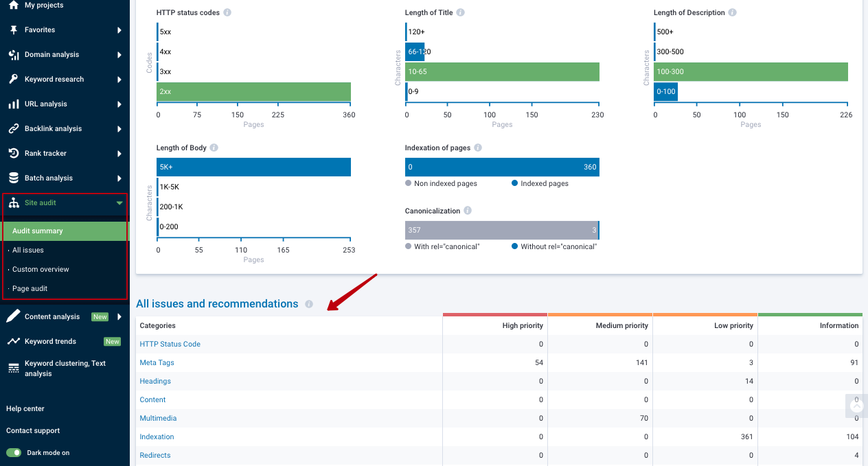Viewport: 868px width, 466px height.
Task: Toggle Indexed pages legend item
Action: coord(540,183)
